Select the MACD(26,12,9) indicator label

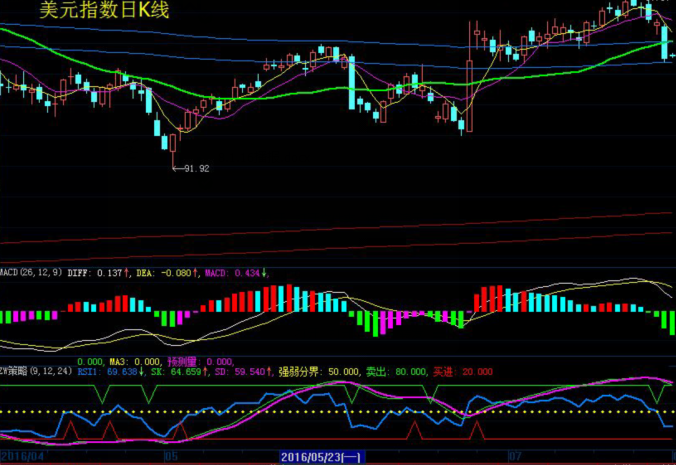31,272
